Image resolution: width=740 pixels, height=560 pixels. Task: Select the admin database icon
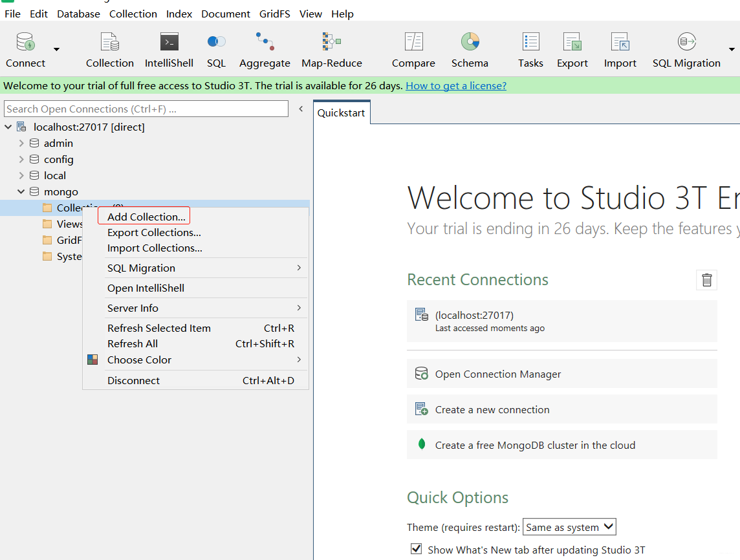[x=34, y=143]
